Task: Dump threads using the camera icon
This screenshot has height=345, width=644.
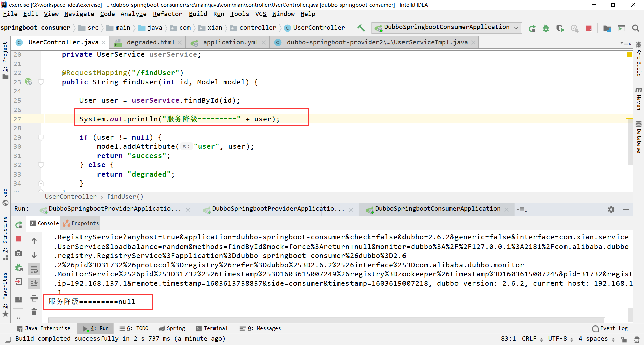Action: click(19, 253)
